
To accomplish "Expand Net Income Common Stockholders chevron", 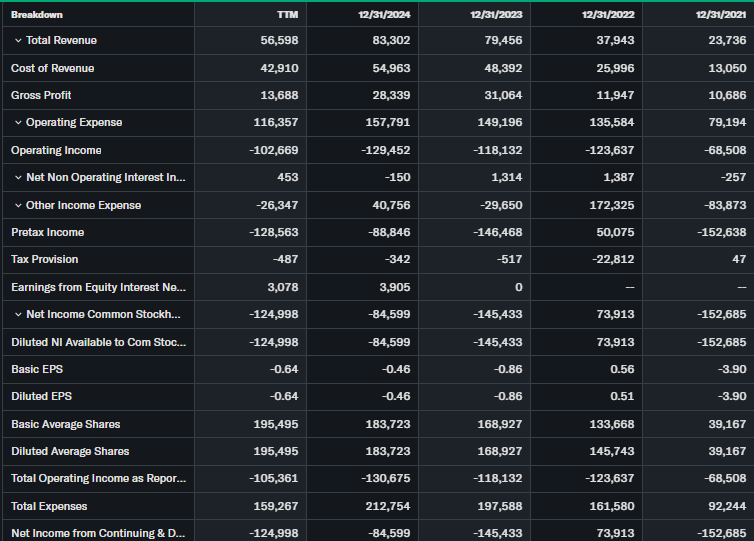I will pyautogui.click(x=18, y=315).
